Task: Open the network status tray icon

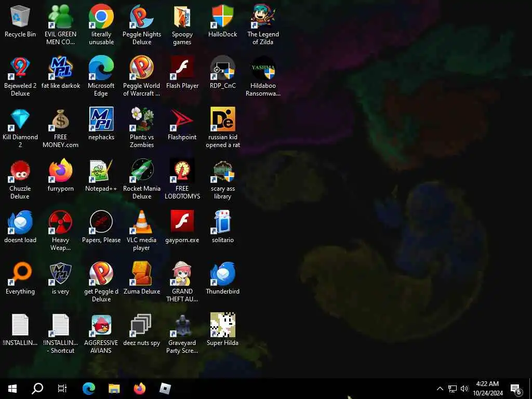Action: pyautogui.click(x=453, y=389)
